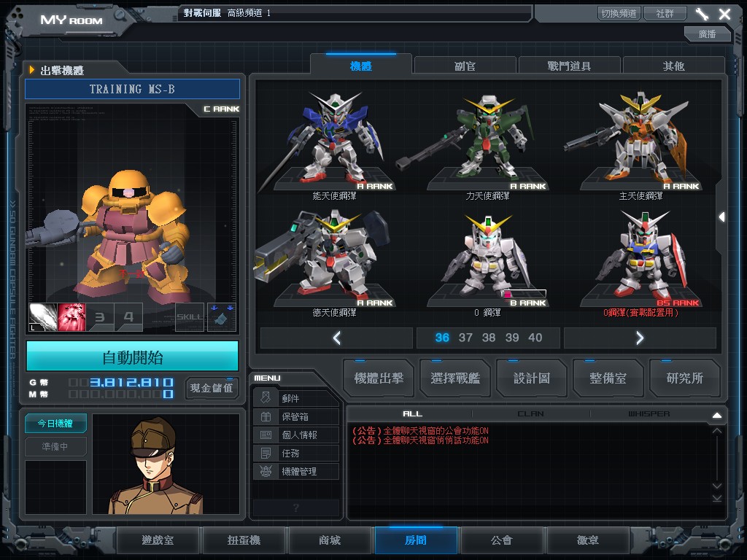Open the 設計圖 blueprint button
This screenshot has width=747, height=560.
[532, 378]
